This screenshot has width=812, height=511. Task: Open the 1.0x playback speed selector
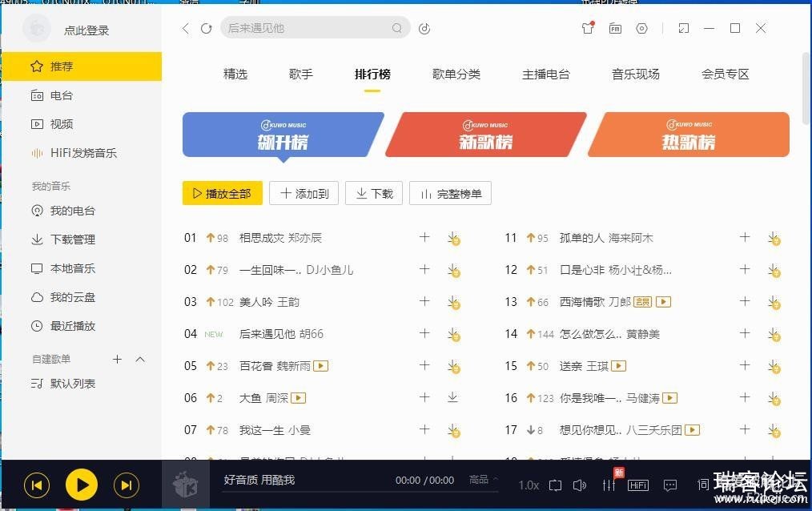point(529,485)
